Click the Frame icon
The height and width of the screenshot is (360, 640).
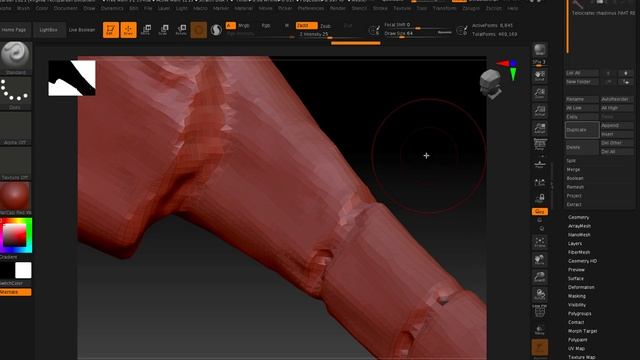click(x=540, y=242)
